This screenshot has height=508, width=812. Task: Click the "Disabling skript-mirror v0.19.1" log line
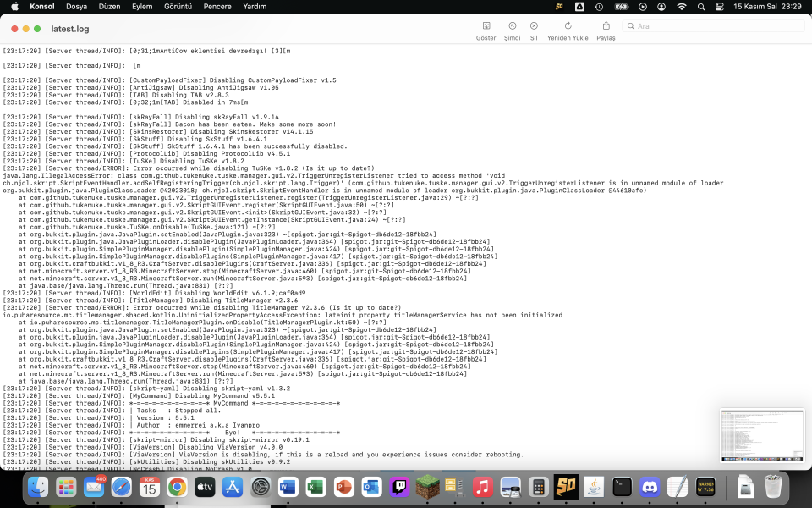pos(156,439)
